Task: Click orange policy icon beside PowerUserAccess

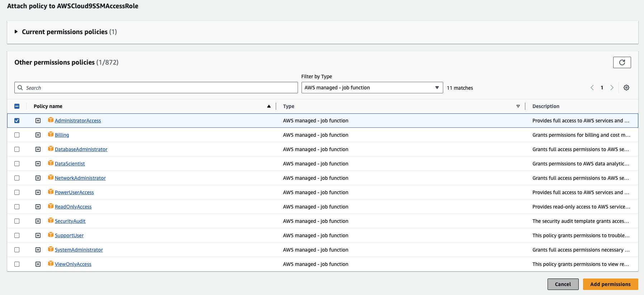Action: point(51,192)
